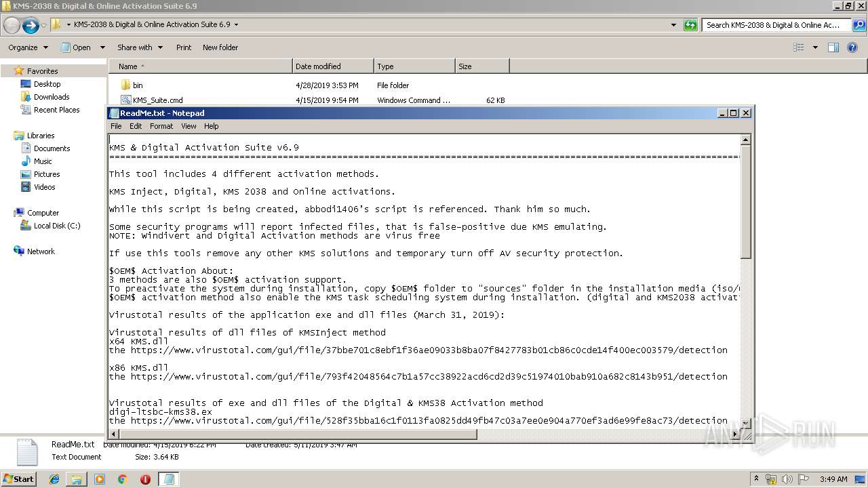The width and height of the screenshot is (868, 488).
Task: Sort by Type column header
Action: 414,66
